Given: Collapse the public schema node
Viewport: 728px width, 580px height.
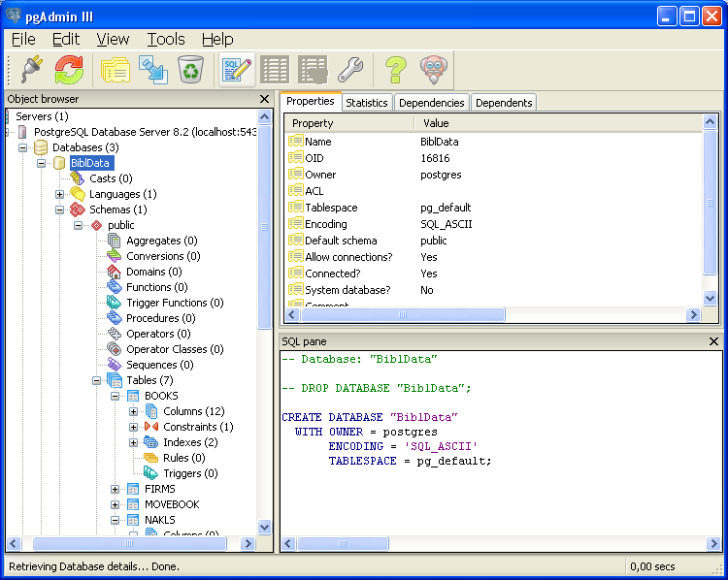Looking at the screenshot, I should [78, 225].
